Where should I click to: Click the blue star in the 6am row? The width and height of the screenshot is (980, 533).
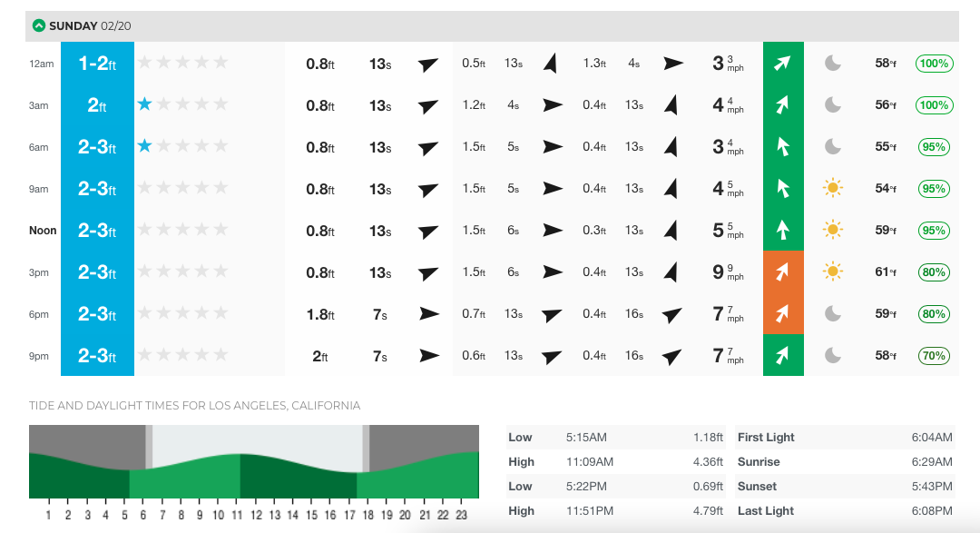pyautogui.click(x=144, y=146)
